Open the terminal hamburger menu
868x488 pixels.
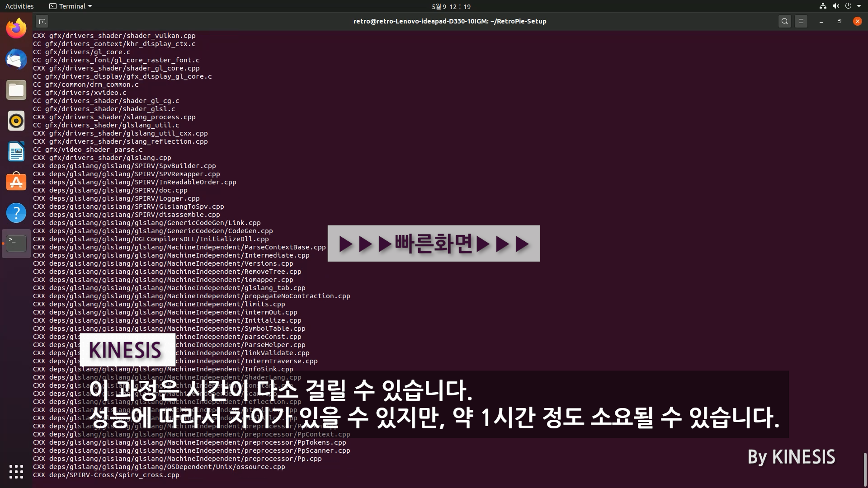pos(801,21)
